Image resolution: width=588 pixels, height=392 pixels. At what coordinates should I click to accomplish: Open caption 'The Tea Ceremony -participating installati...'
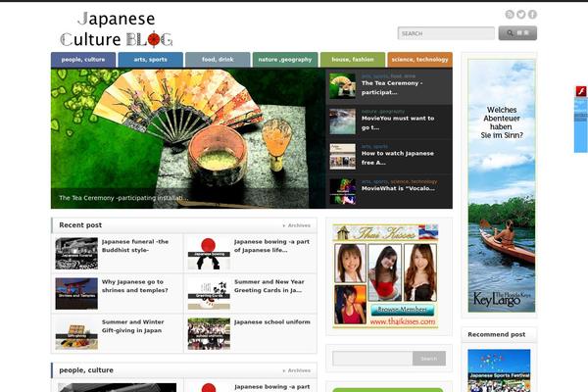click(123, 198)
